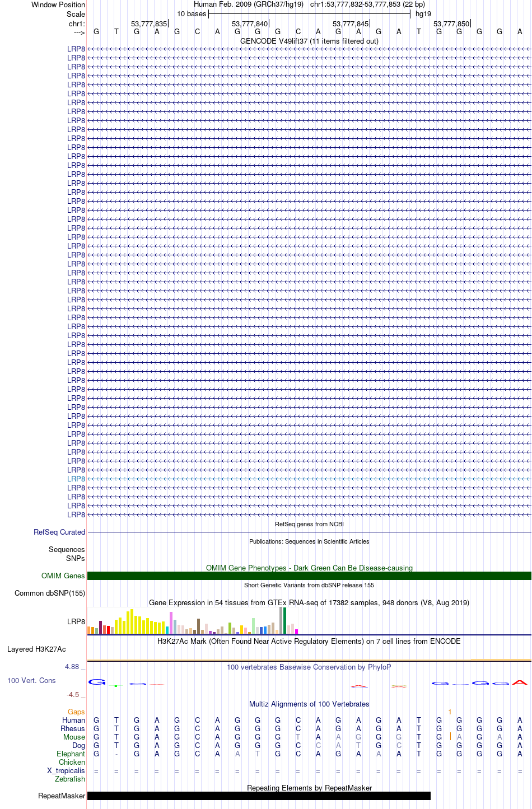The image size is (532, 809).
Task: Select the Elephant alignment row label
Action: point(71,754)
